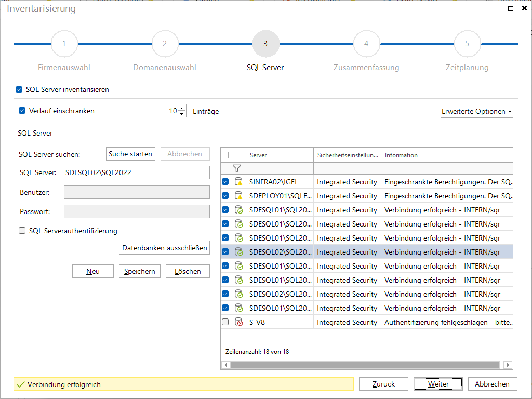Click the Einträge number field
Screen dimensions: 532x399
click(x=164, y=111)
